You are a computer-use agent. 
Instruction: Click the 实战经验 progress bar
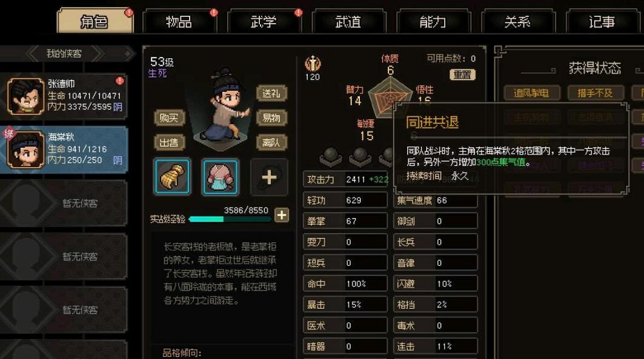tap(230, 219)
